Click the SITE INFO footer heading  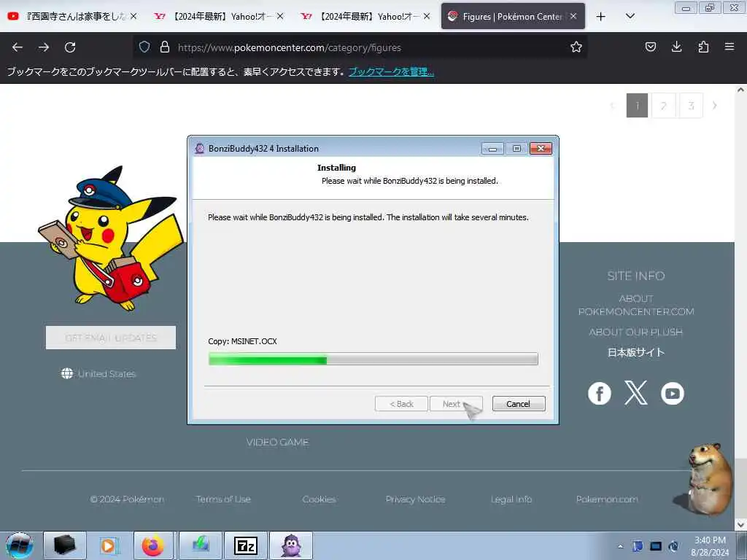(x=636, y=276)
